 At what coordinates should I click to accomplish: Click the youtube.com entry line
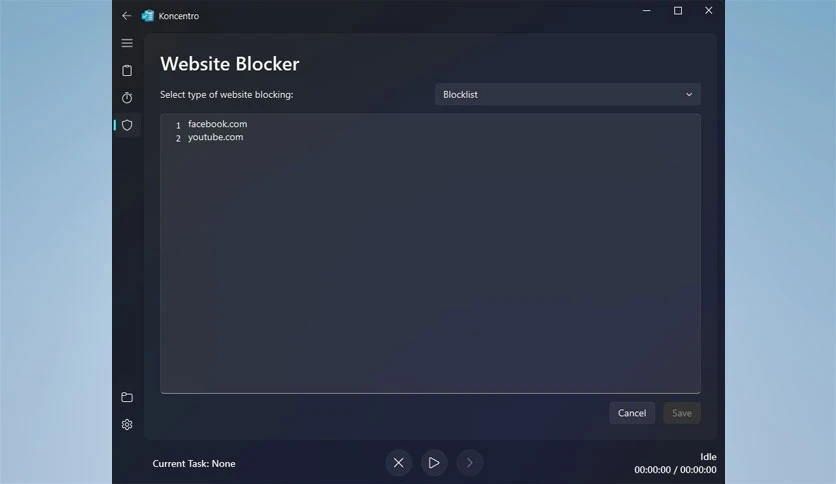tap(215, 137)
